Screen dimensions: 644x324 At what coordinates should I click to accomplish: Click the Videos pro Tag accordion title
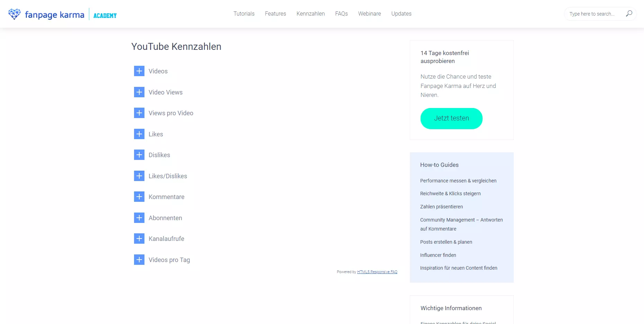click(x=169, y=260)
